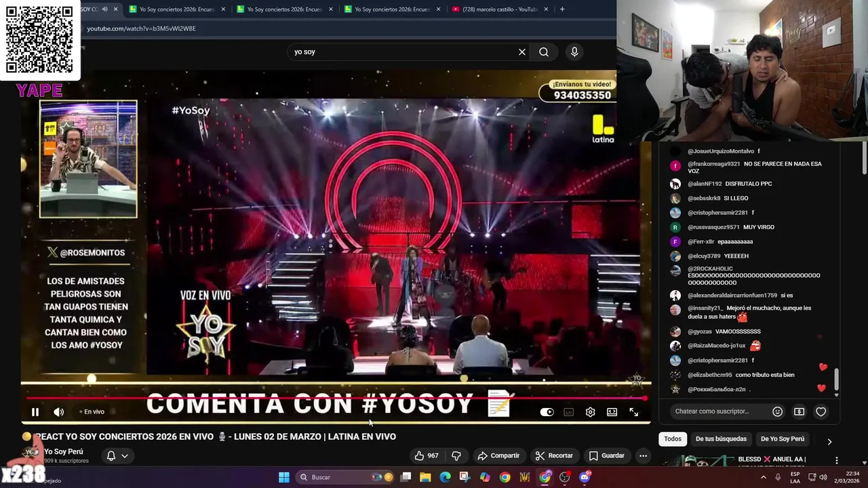
Task: Open Copilot from the taskbar
Action: click(x=485, y=477)
